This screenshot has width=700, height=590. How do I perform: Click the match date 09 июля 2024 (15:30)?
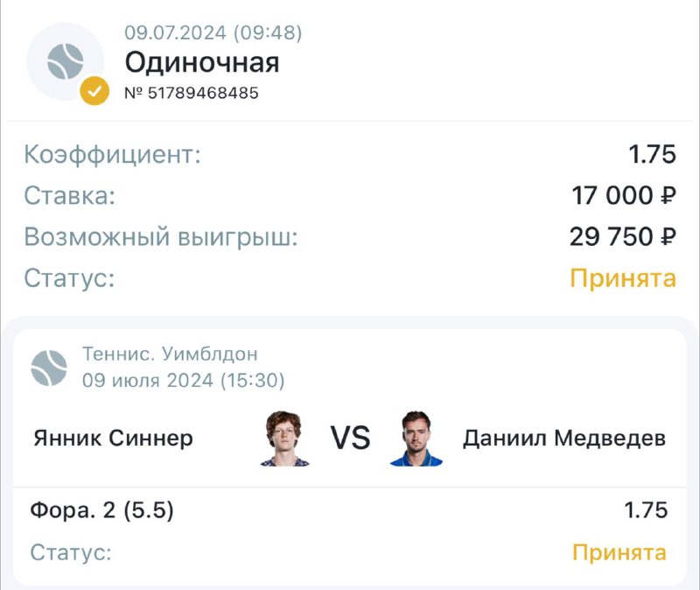click(183, 381)
